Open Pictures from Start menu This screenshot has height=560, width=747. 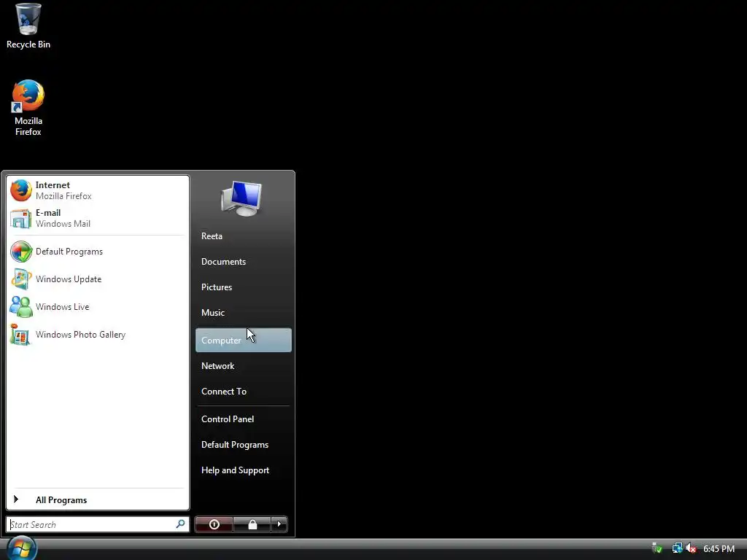[244, 287]
